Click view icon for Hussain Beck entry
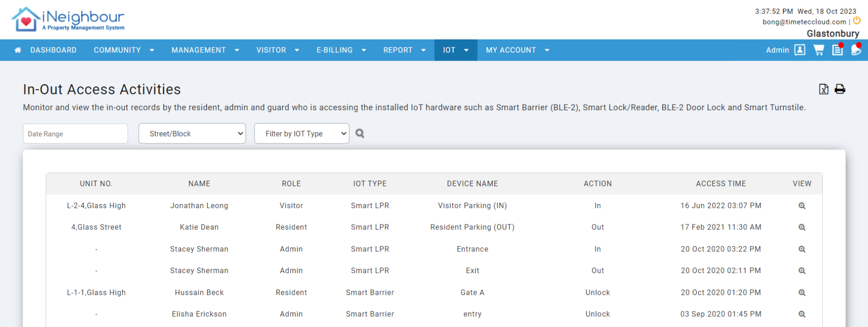The width and height of the screenshot is (868, 327). [802, 293]
